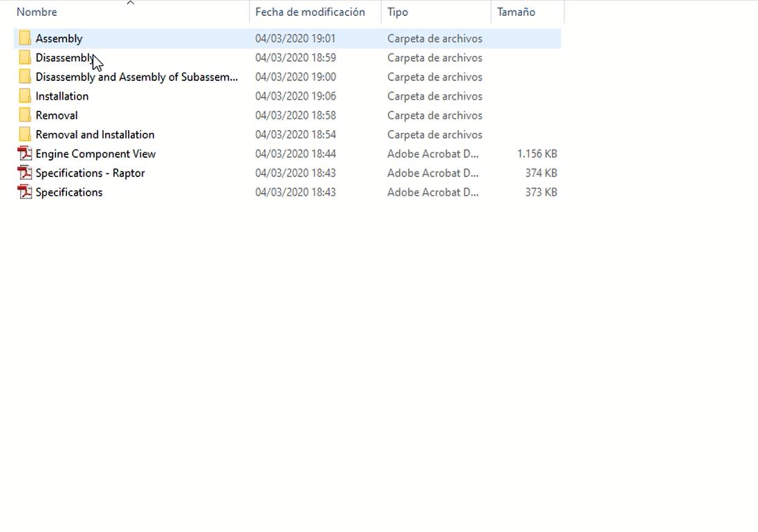Image resolution: width=758 pixels, height=532 pixels.
Task: Click the Specifications - Raptor PDF icon
Action: point(25,173)
